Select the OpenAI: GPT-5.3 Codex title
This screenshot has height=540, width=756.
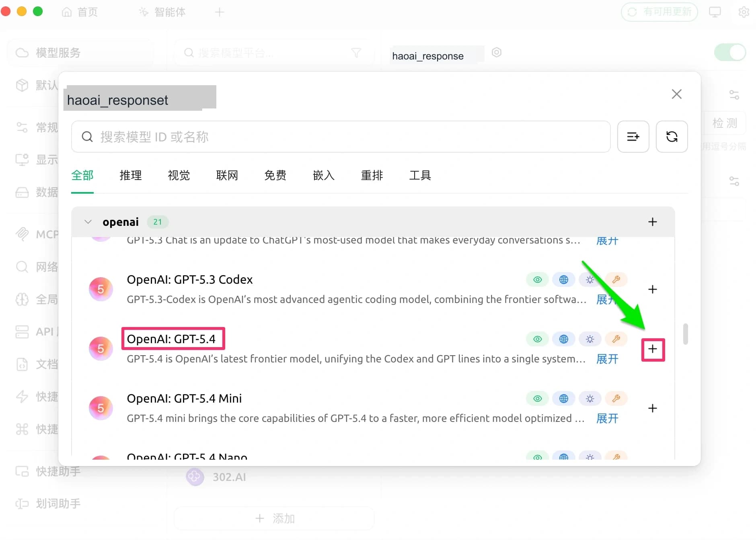tap(190, 280)
